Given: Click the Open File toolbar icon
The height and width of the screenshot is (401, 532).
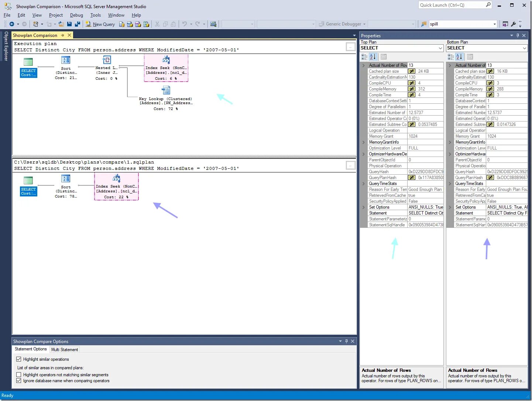Looking at the screenshot, I should pos(61,24).
